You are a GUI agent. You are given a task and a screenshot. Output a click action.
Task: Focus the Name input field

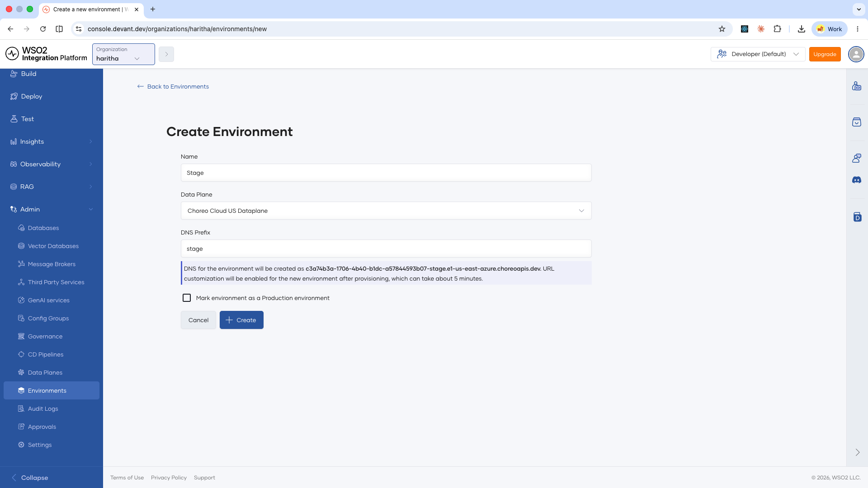click(386, 173)
